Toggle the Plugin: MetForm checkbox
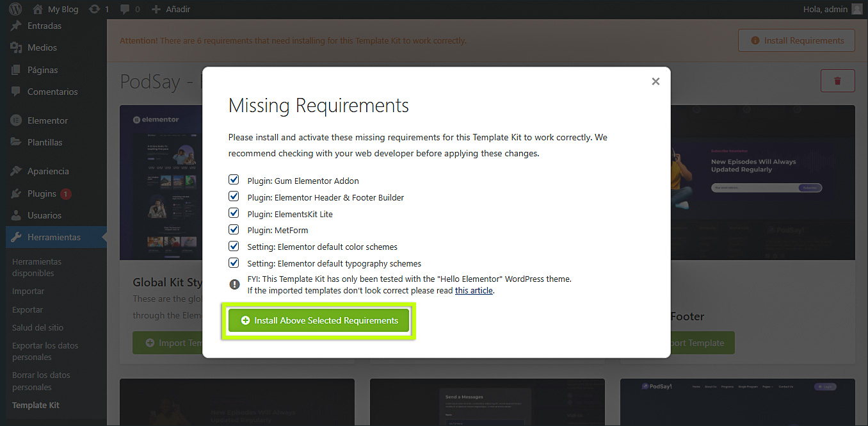 [234, 229]
